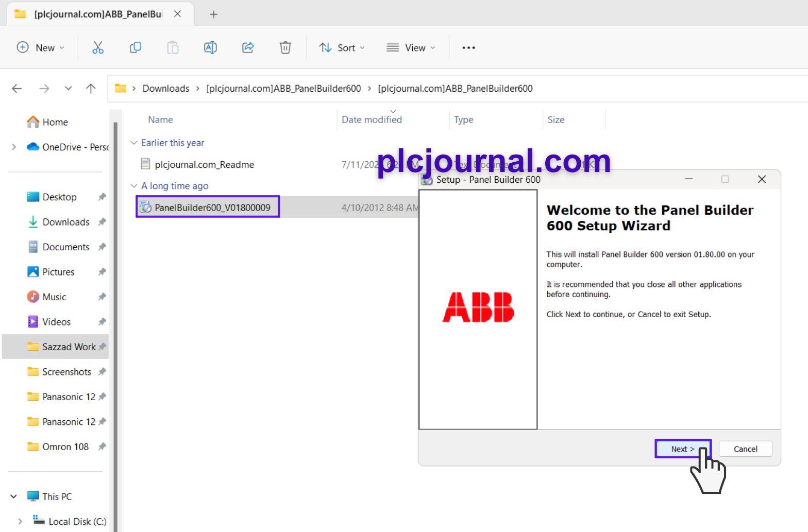The image size is (808, 532).
Task: Collapse the Earlier this year group
Action: coord(134,143)
